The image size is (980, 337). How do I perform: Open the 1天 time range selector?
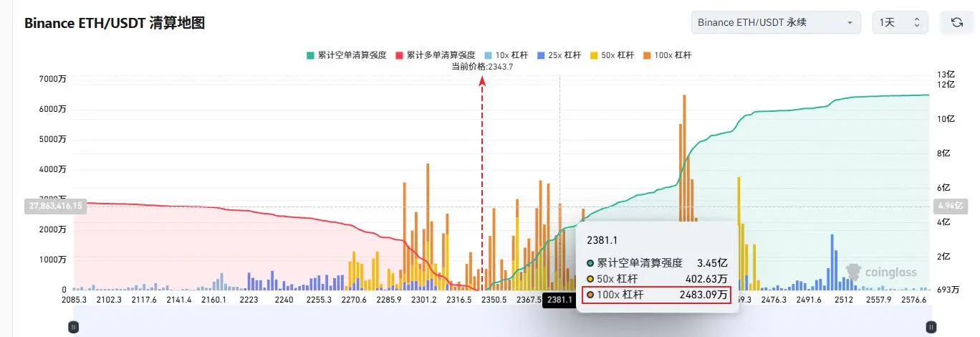pos(900,22)
